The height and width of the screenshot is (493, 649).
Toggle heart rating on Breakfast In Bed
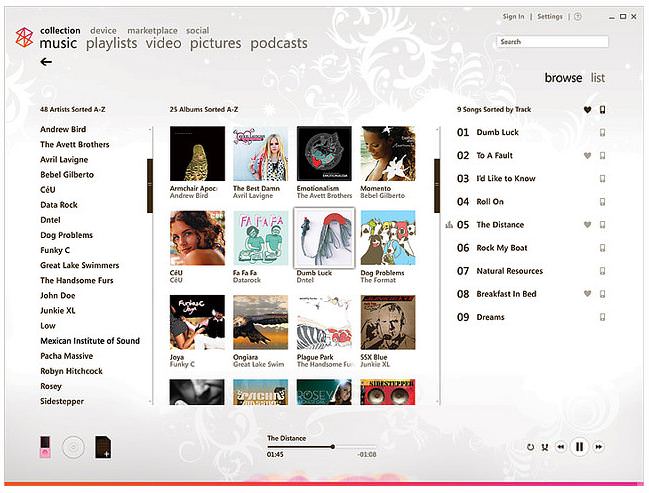[587, 294]
